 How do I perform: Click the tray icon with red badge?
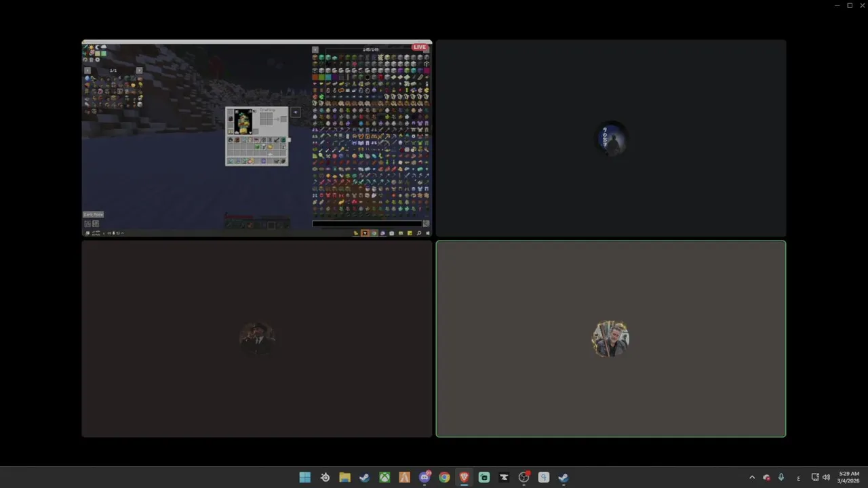766,477
